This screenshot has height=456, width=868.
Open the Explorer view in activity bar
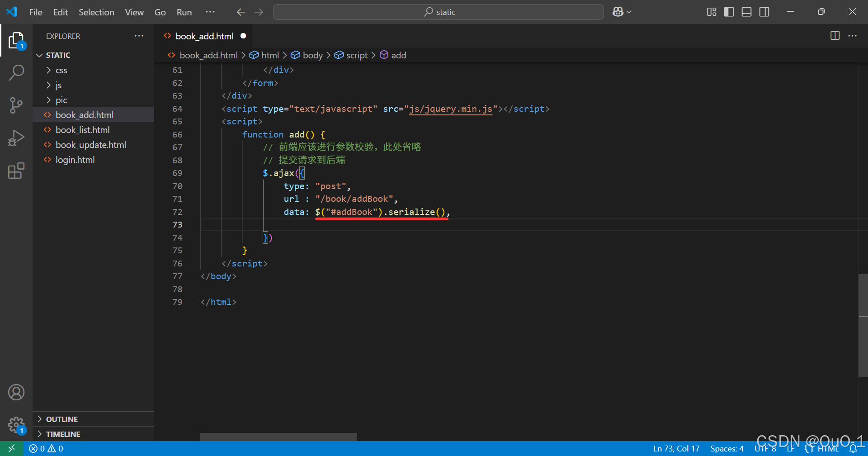(16, 41)
